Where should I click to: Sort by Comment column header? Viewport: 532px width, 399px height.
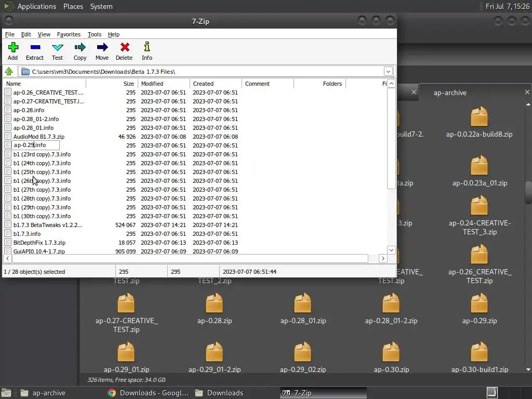[x=268, y=84]
